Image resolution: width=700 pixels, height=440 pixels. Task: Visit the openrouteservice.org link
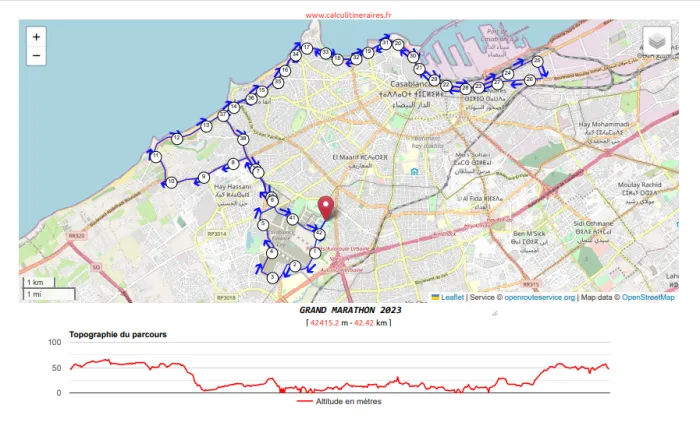[540, 297]
